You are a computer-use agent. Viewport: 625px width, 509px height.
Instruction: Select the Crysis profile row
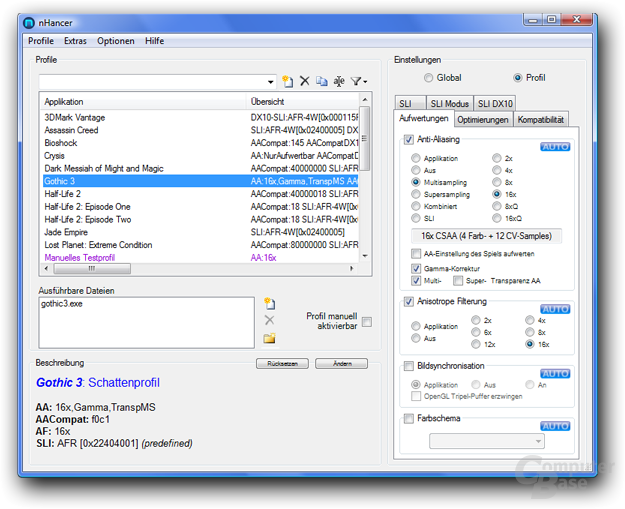200,155
